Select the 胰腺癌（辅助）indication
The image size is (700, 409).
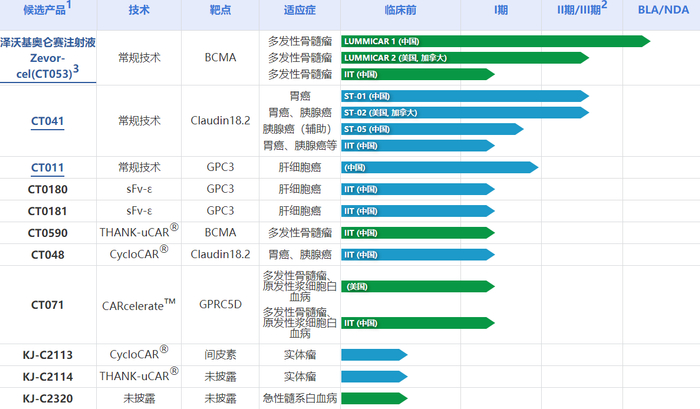pos(300,129)
